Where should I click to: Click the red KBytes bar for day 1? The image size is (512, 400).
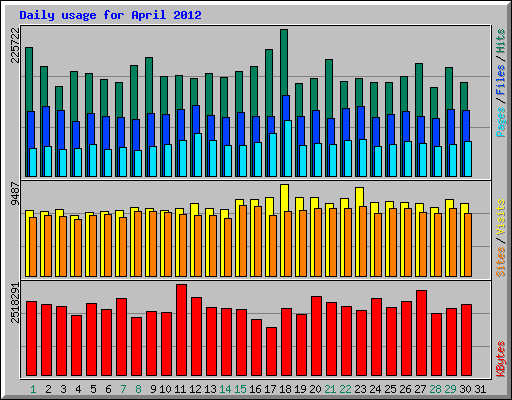point(31,339)
